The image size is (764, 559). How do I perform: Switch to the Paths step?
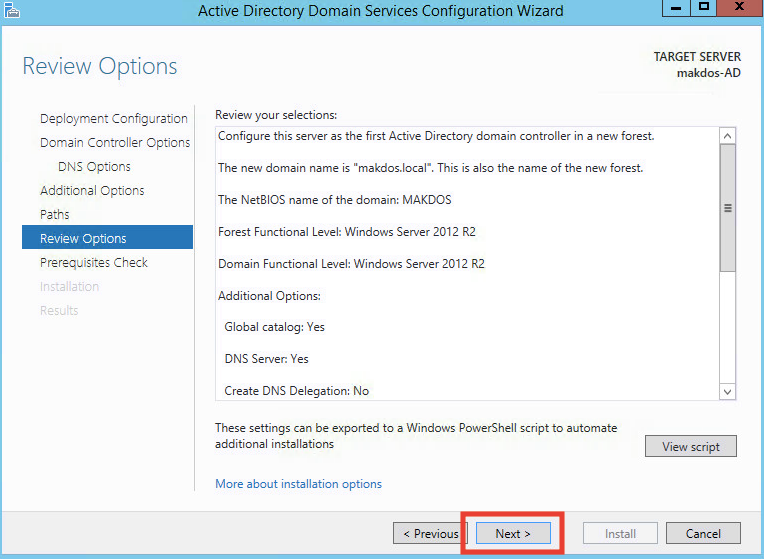pyautogui.click(x=55, y=214)
